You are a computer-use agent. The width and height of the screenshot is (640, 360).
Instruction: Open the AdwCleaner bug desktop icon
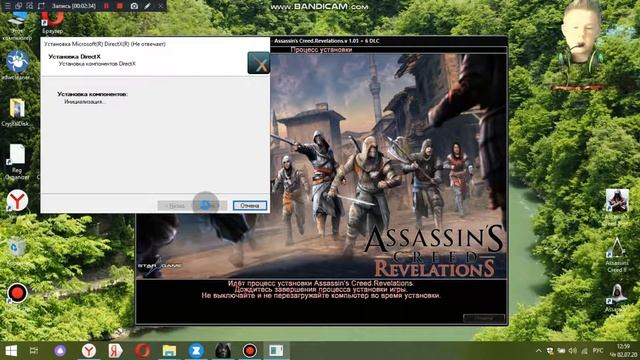coord(17,65)
